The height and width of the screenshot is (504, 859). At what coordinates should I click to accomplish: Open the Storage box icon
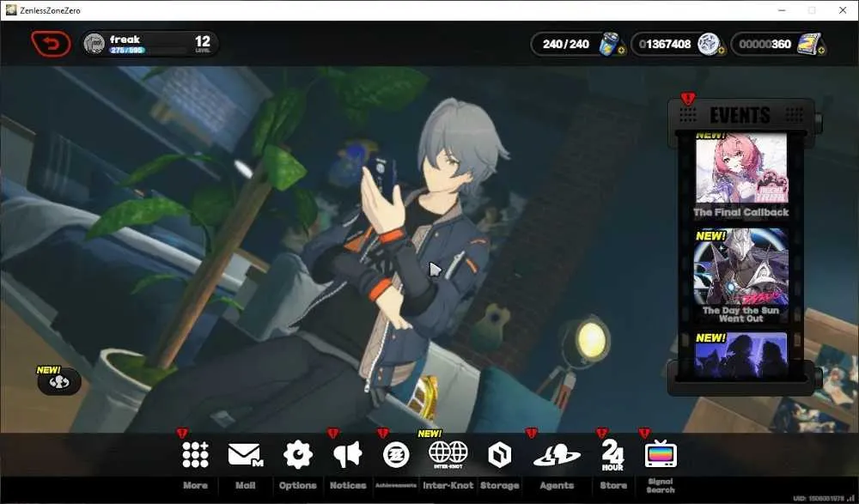(x=499, y=455)
